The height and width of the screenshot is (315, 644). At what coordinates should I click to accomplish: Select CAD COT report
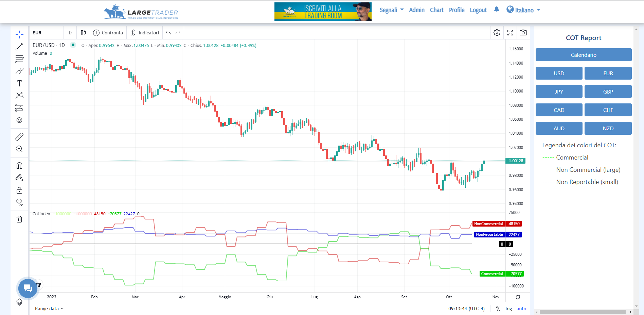pyautogui.click(x=559, y=110)
